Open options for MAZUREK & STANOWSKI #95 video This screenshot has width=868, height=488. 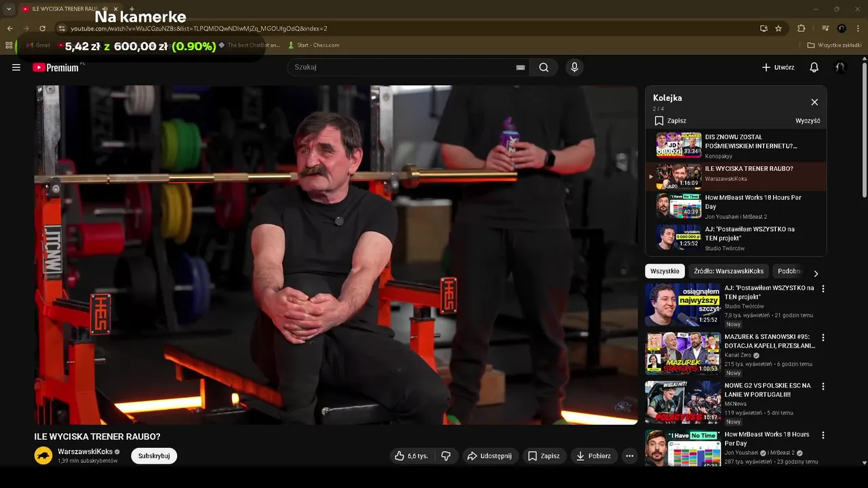823,338
